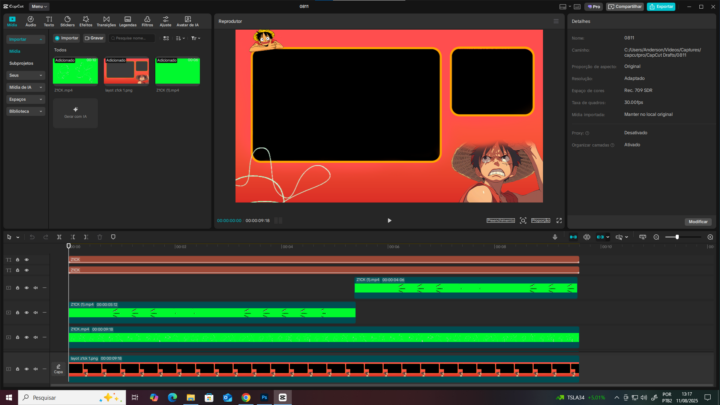Click the timeline playhead marker
Viewport: 720px width, 405px height.
(x=69, y=246)
